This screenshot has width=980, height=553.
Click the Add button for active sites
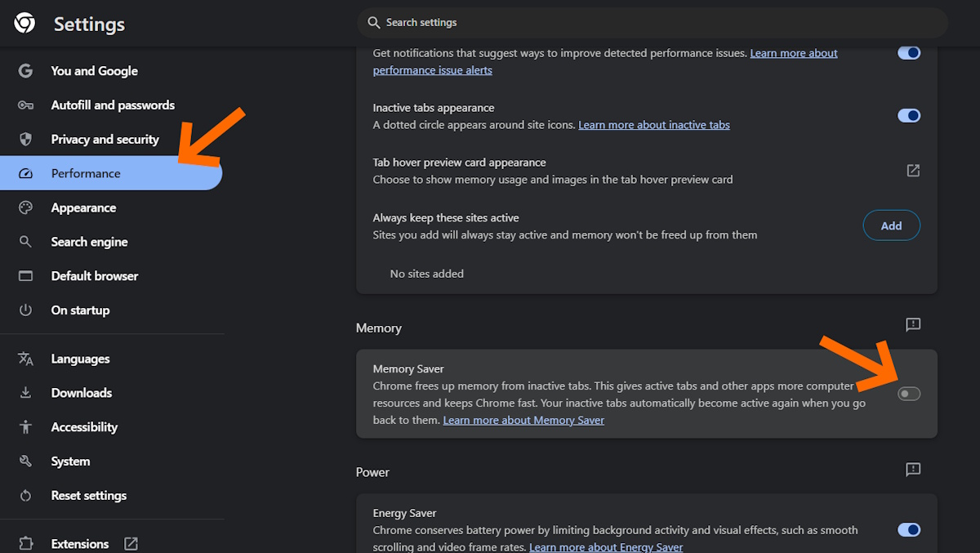(891, 225)
